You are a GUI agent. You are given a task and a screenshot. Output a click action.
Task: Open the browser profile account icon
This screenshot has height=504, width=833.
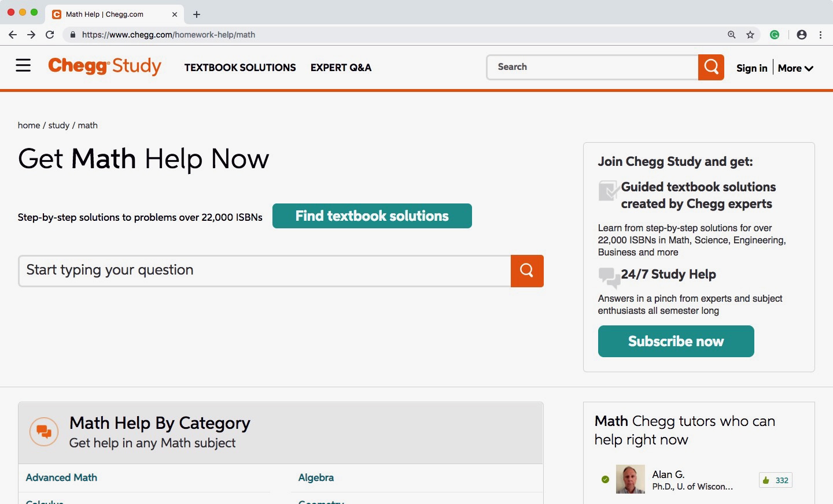pyautogui.click(x=802, y=35)
